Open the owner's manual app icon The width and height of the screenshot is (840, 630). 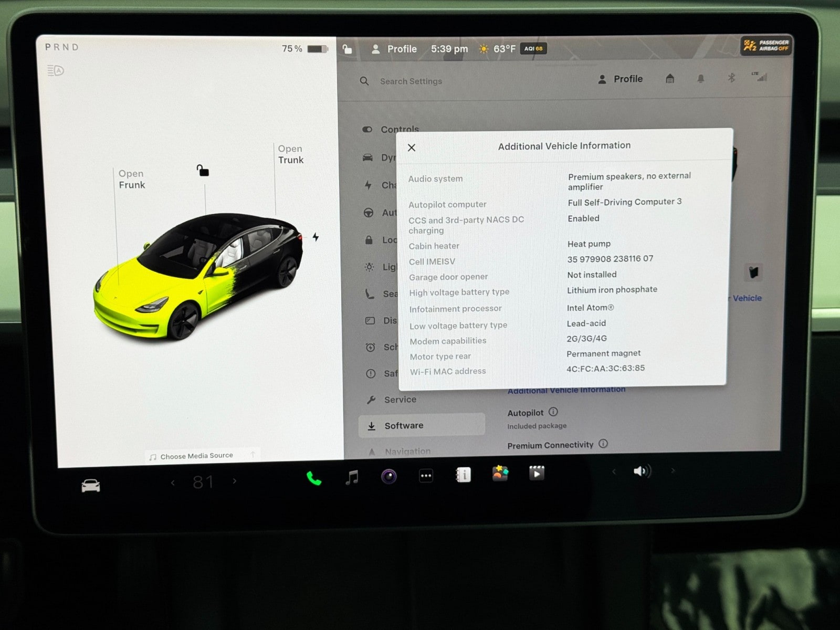click(x=463, y=475)
